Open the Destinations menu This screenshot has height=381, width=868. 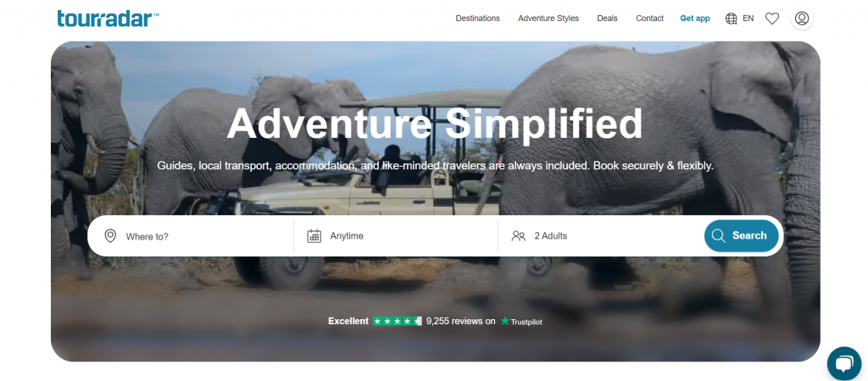tap(478, 19)
